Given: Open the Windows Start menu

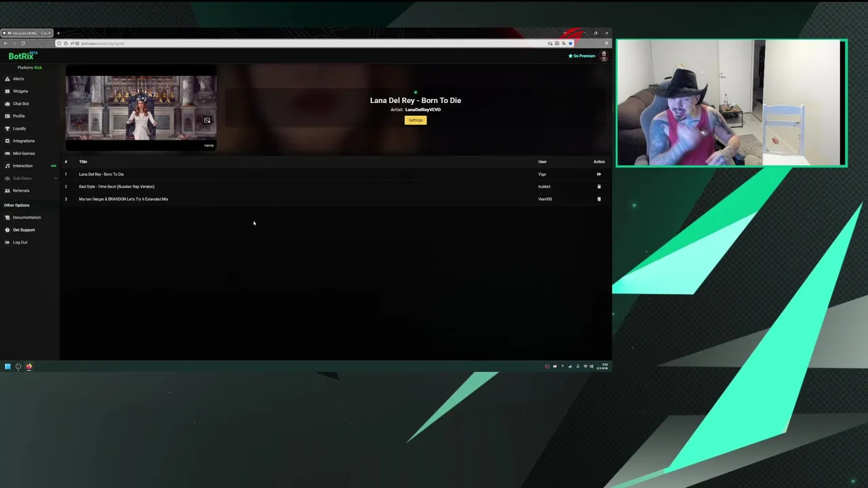Looking at the screenshot, I should point(7,367).
